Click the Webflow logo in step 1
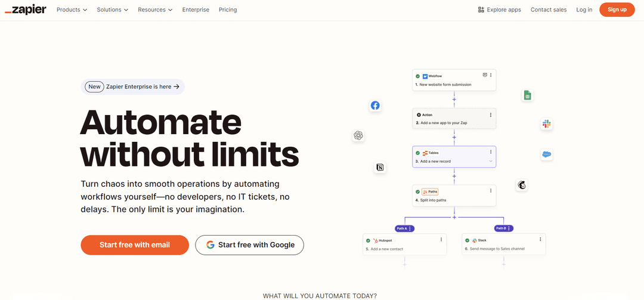The width and height of the screenshot is (644, 300). [x=425, y=76]
